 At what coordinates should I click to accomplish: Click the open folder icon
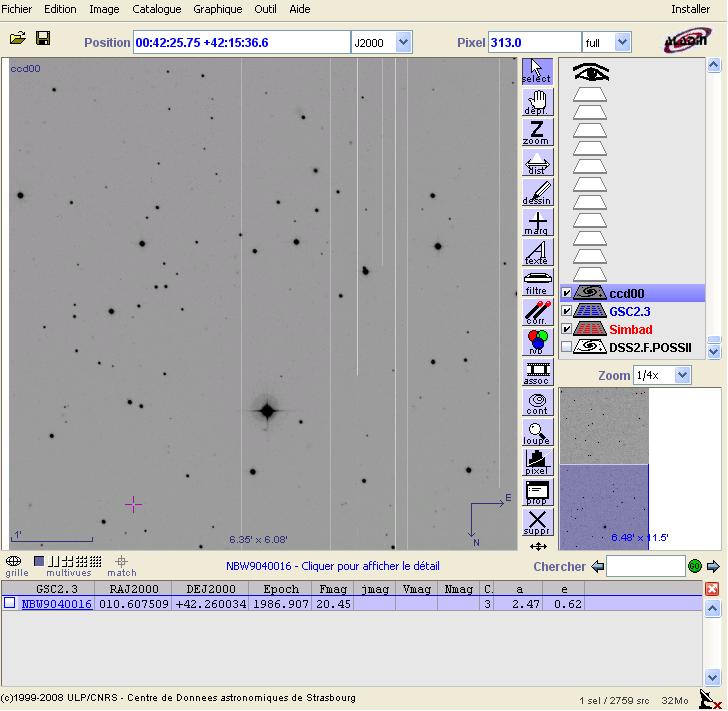tap(18, 38)
